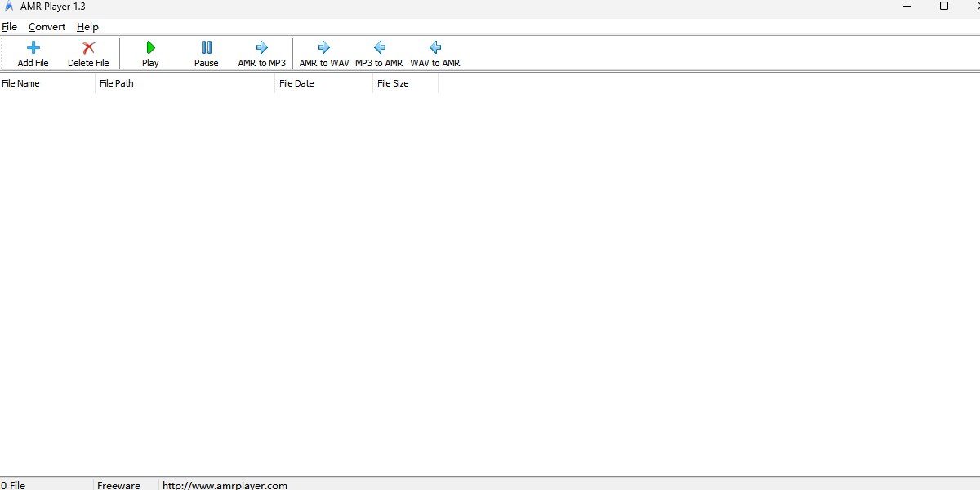Choose the MP3 to AMR conversion icon
The image size is (980, 490).
point(379,48)
